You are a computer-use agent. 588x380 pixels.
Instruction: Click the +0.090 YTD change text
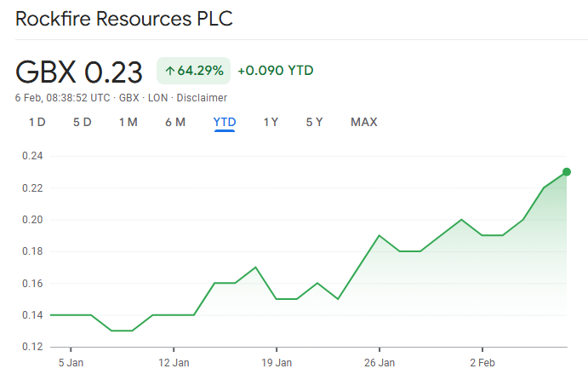(x=276, y=71)
